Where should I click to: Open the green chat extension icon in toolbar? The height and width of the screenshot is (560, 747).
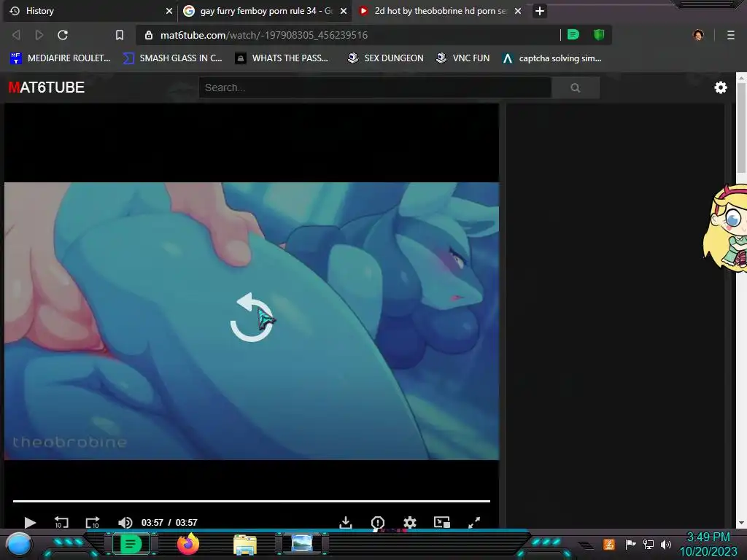[573, 35]
